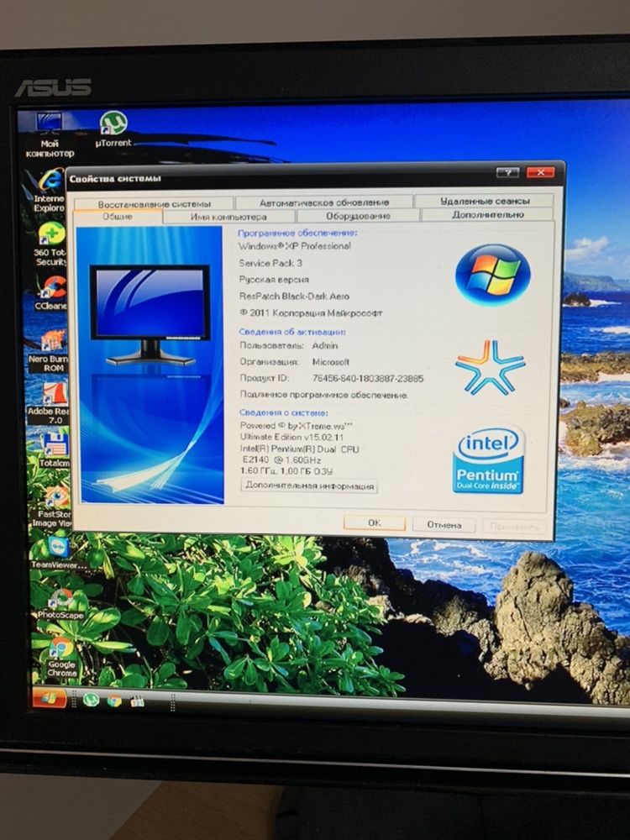Switch to Автоматическое обновление tab
The width and height of the screenshot is (630, 840).
pos(324,202)
